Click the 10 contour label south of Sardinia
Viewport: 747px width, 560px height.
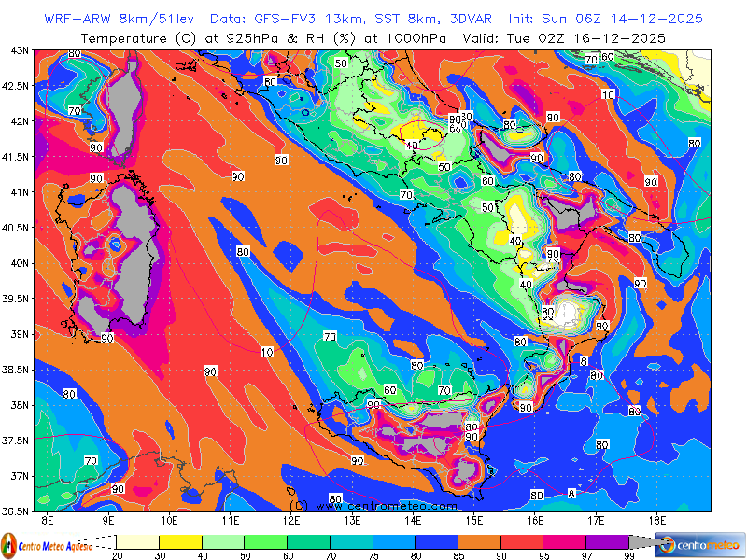[267, 352]
